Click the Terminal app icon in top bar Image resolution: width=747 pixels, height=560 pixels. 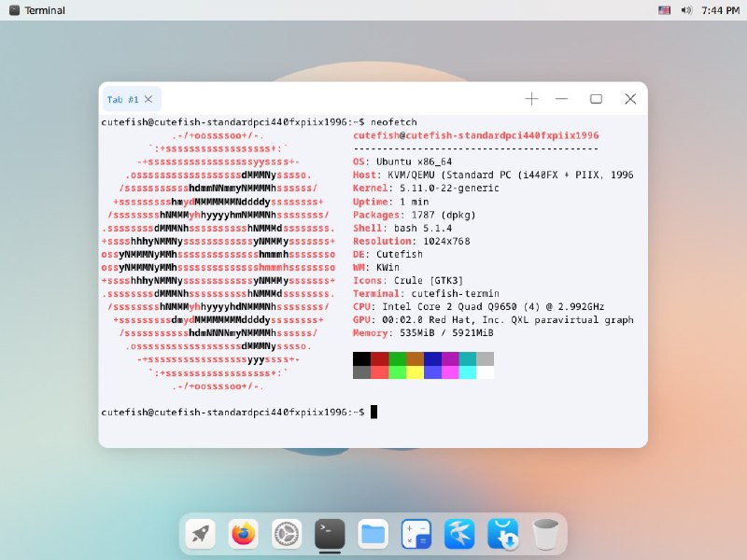tap(14, 10)
